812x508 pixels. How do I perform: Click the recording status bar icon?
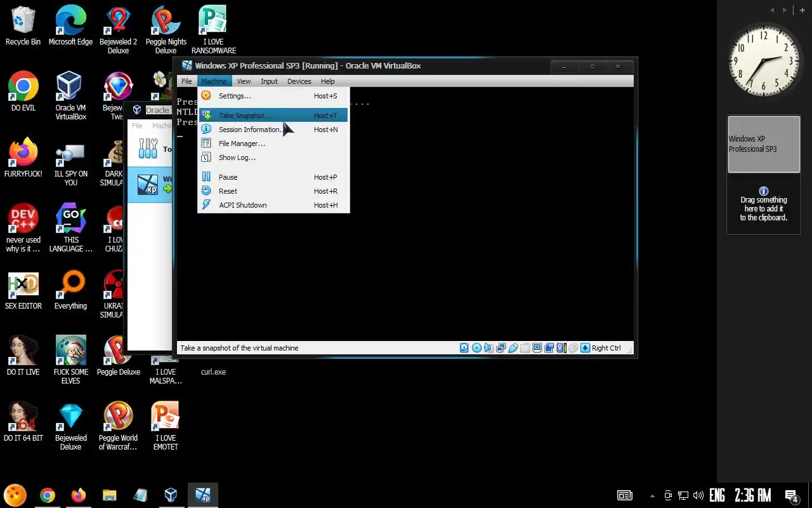click(x=549, y=348)
